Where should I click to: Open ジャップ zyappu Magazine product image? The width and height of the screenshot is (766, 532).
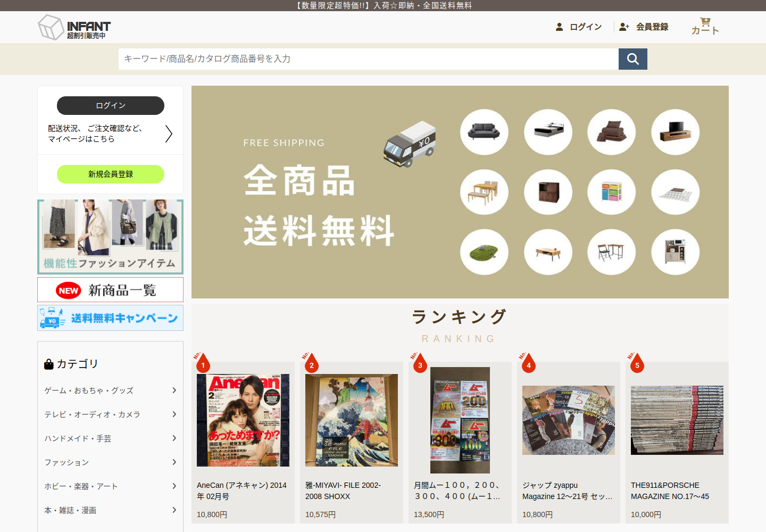569,420
